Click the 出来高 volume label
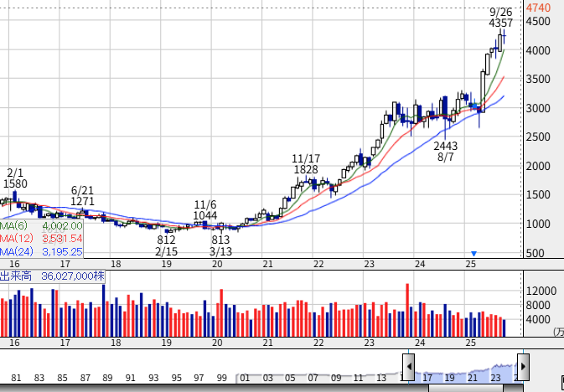The width and height of the screenshot is (564, 392). (x=15, y=275)
